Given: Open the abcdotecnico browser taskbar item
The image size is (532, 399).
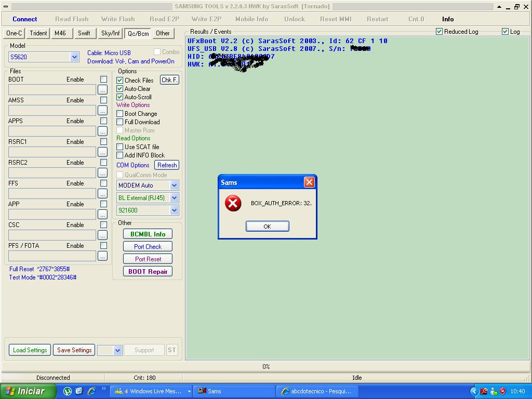Looking at the screenshot, I should point(316,391).
